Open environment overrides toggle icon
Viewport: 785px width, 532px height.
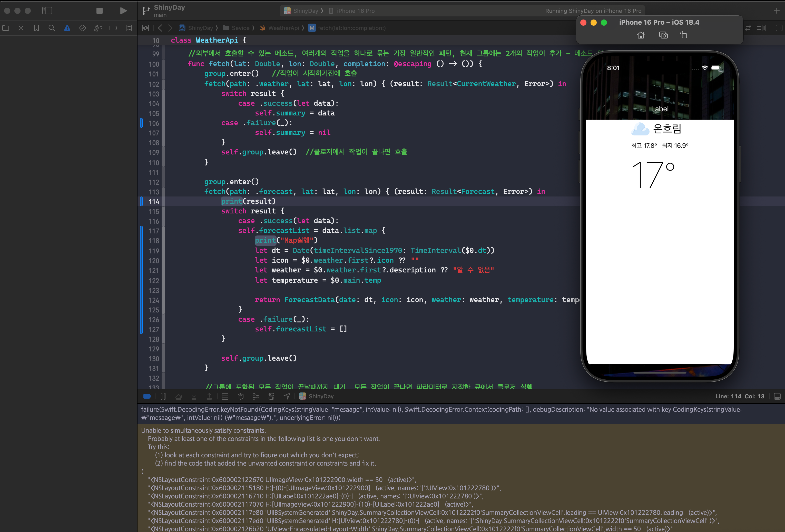click(x=271, y=396)
